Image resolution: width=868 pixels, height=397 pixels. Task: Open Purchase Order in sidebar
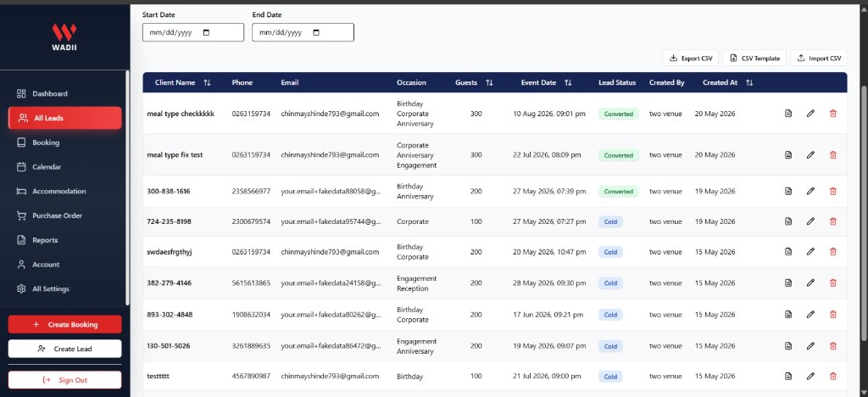coord(64,215)
